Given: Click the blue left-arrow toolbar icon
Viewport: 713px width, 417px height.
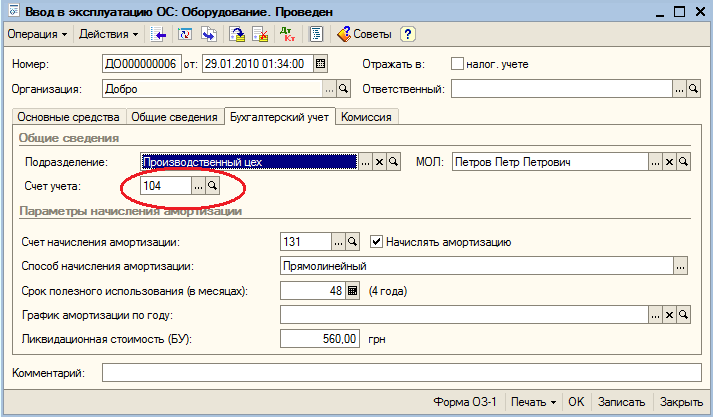Looking at the screenshot, I should 158,35.
